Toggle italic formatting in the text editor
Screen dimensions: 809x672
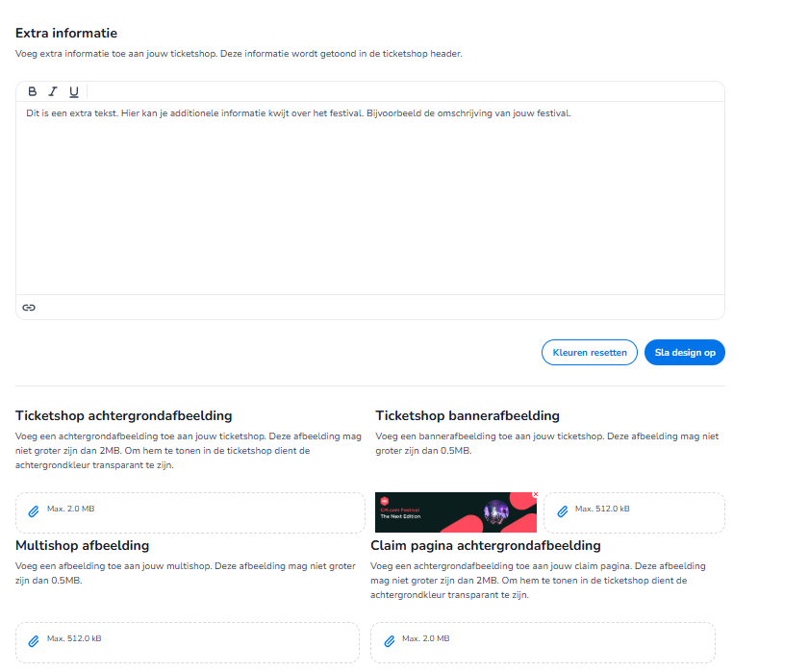53,91
